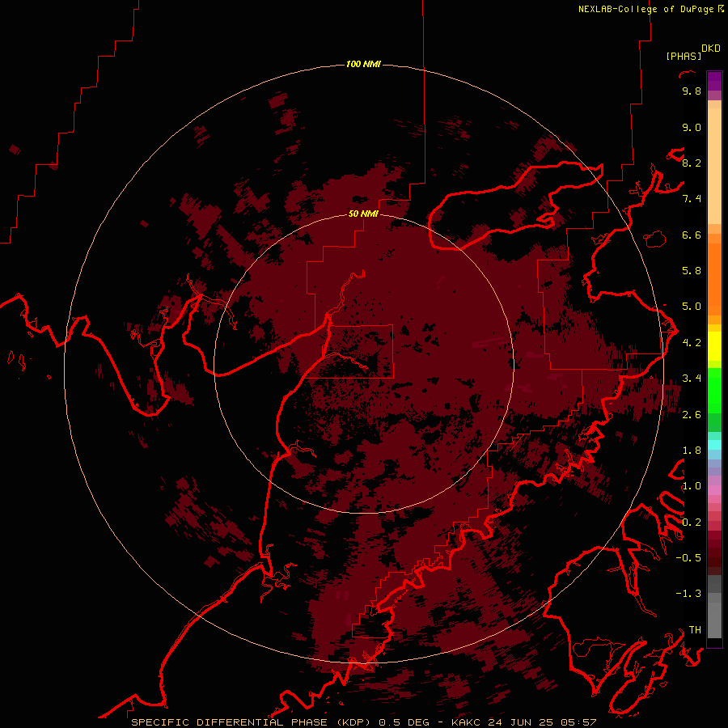
Task: Click the 2.6 legend value
Action: coord(692,415)
